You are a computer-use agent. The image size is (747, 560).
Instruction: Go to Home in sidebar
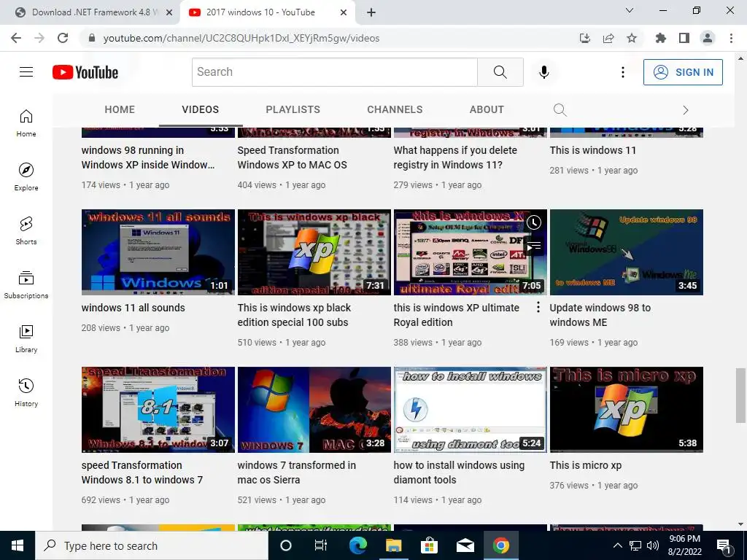point(26,122)
